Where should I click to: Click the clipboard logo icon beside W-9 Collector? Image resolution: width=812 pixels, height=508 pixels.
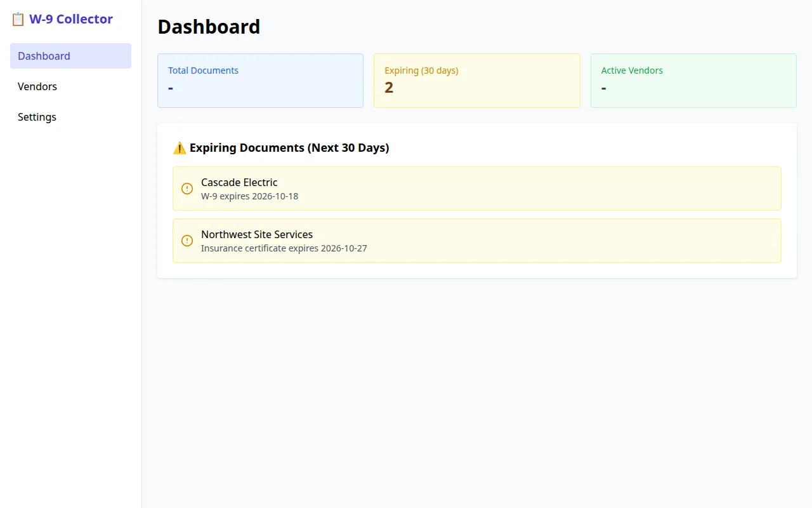coord(18,19)
